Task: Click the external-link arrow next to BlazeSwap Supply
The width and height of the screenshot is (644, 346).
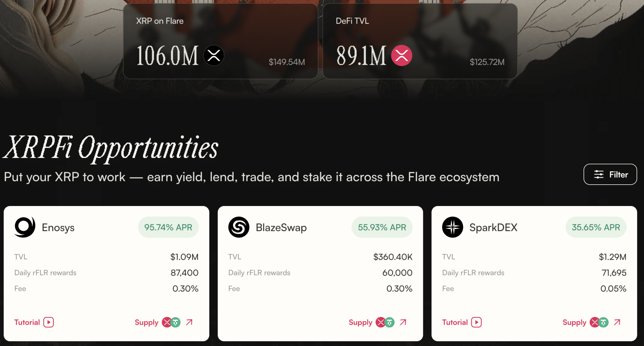Action: [x=403, y=322]
